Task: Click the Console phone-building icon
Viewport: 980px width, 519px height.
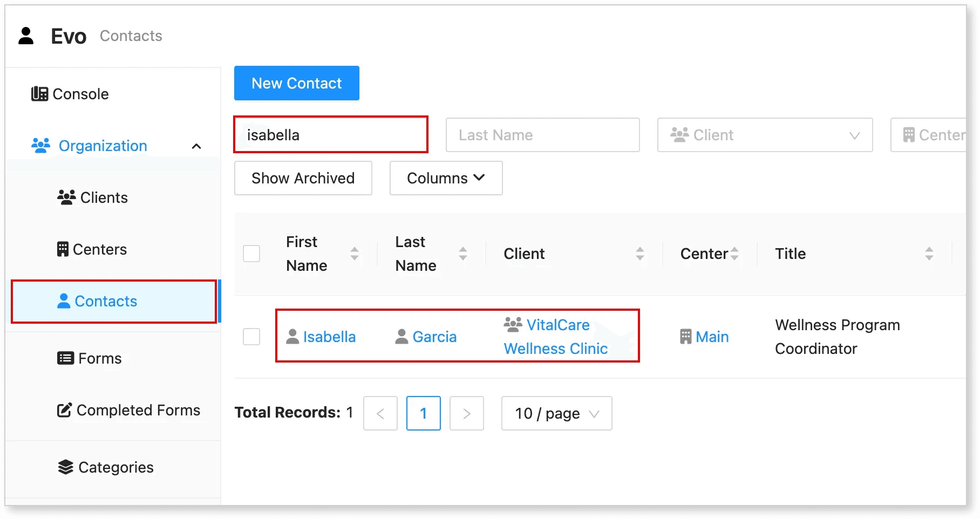Action: [x=39, y=94]
